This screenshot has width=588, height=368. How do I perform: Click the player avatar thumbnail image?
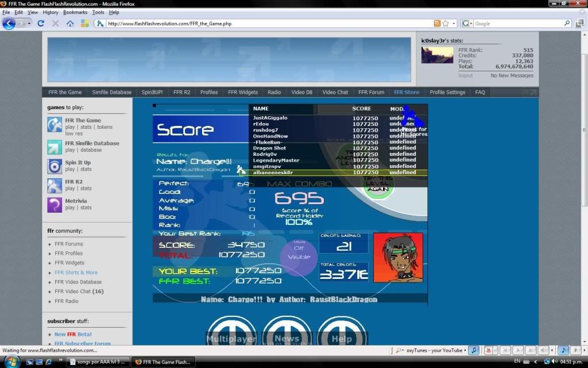pos(437,55)
